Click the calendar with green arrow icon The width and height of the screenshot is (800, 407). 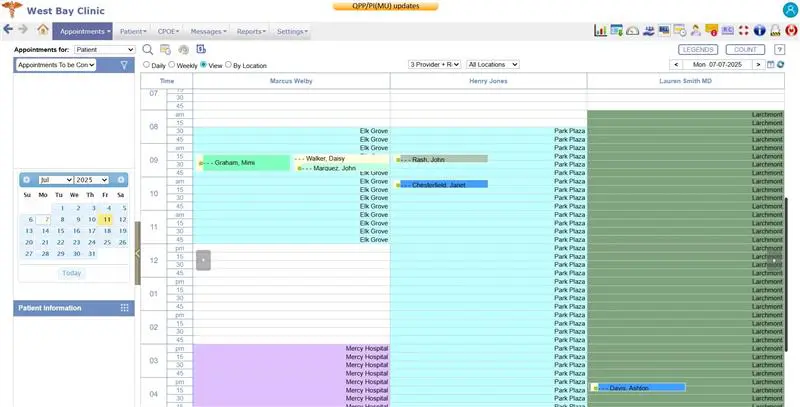tap(616, 31)
